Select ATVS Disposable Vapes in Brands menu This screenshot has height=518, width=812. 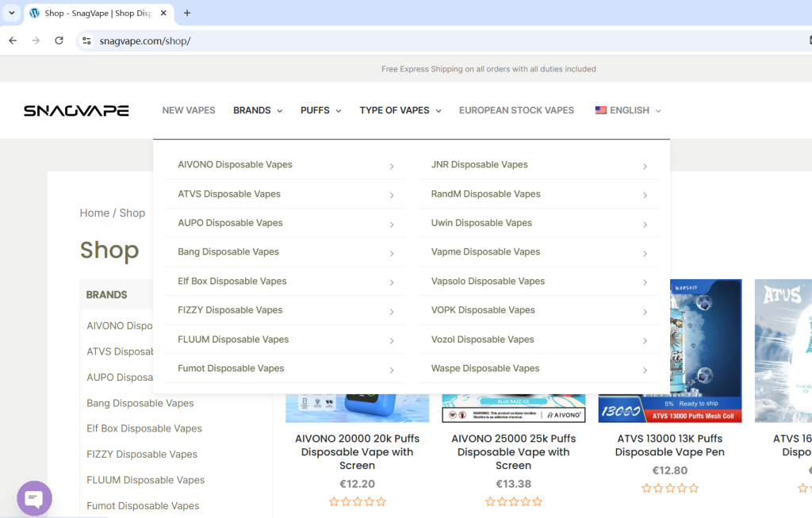pos(229,194)
